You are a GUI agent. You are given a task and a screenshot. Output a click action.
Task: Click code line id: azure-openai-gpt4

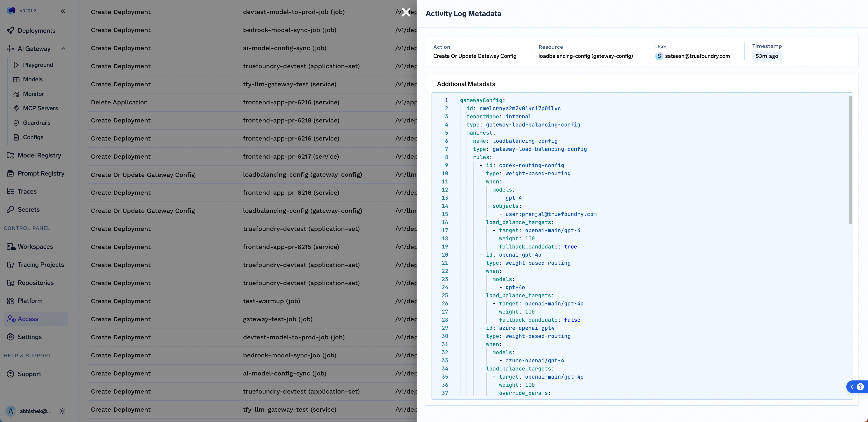point(517,328)
